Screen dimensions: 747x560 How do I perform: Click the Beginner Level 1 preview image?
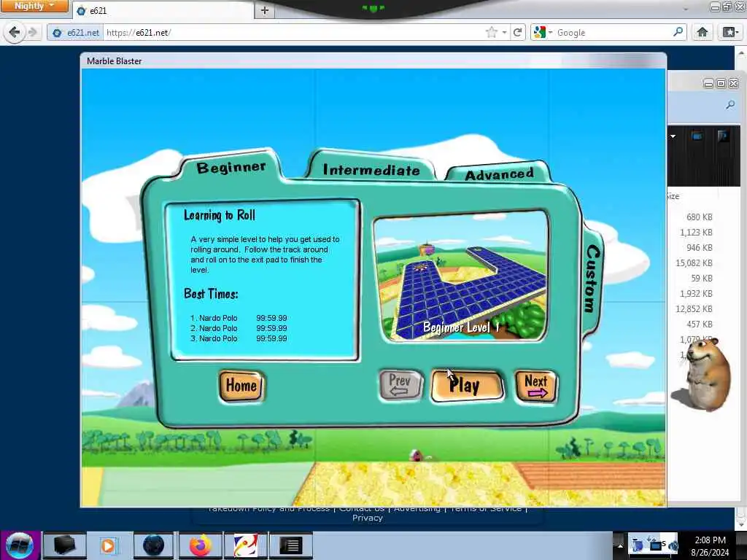461,276
